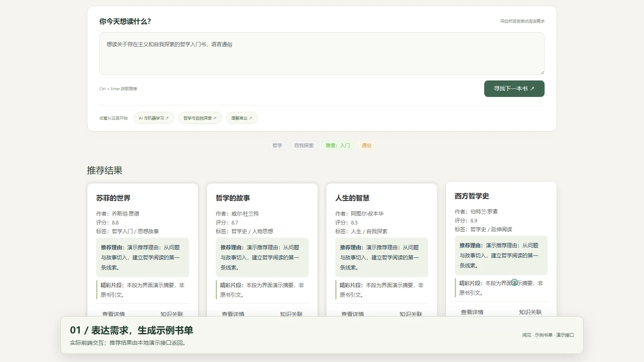
Task: Click the 推荐结果 section heading
Action: (105, 171)
